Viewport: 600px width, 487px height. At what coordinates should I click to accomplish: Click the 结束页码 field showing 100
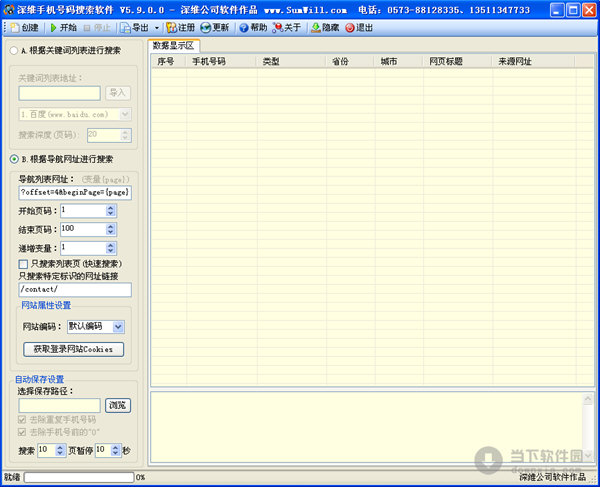[x=83, y=229]
